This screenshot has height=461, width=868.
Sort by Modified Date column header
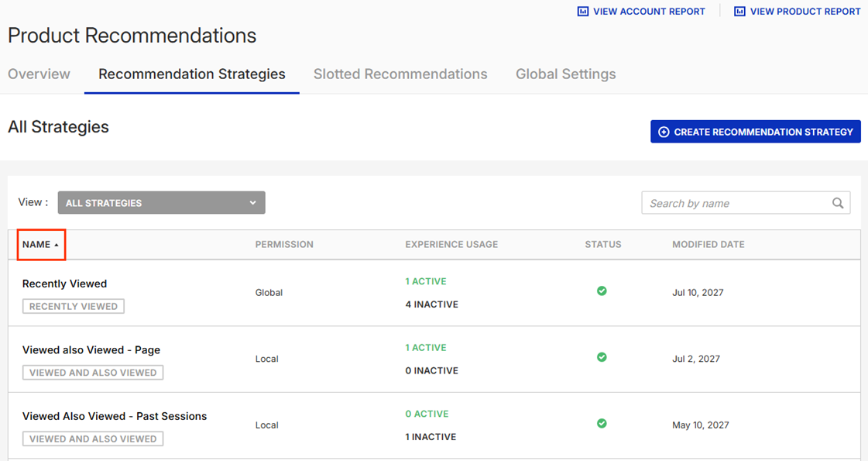pos(708,244)
